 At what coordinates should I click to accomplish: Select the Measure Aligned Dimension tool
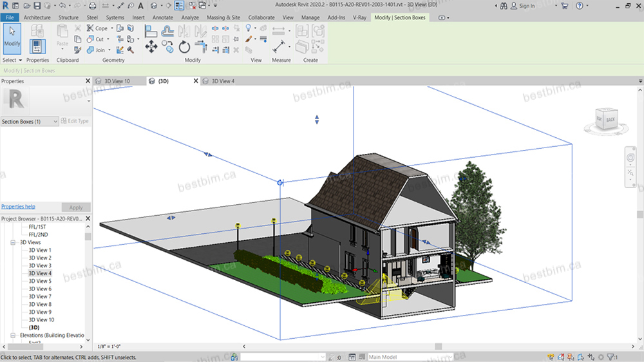279,46
